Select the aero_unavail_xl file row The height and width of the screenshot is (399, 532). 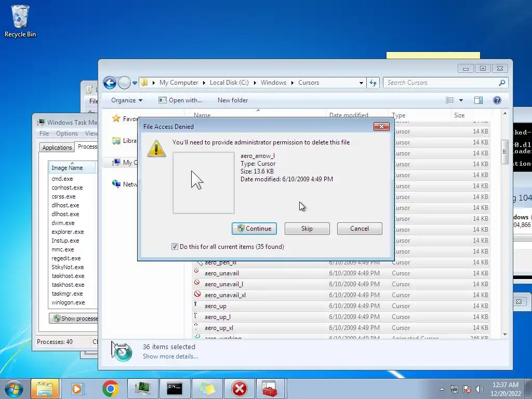341,295
